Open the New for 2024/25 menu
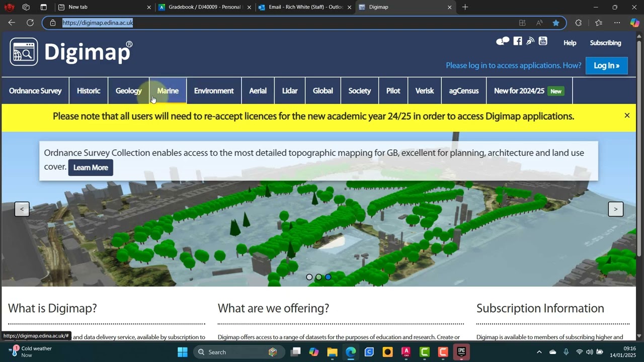This screenshot has width=644, height=362. click(x=529, y=91)
